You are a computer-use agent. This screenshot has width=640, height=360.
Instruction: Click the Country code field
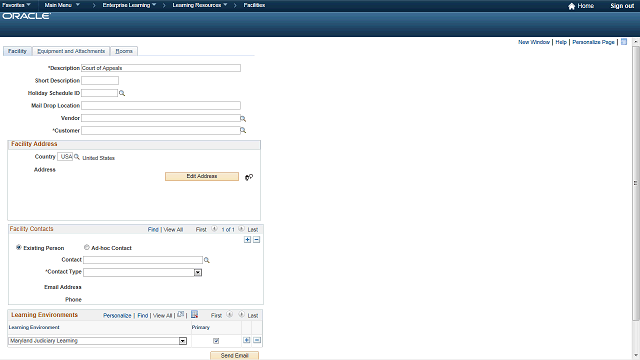click(65, 157)
